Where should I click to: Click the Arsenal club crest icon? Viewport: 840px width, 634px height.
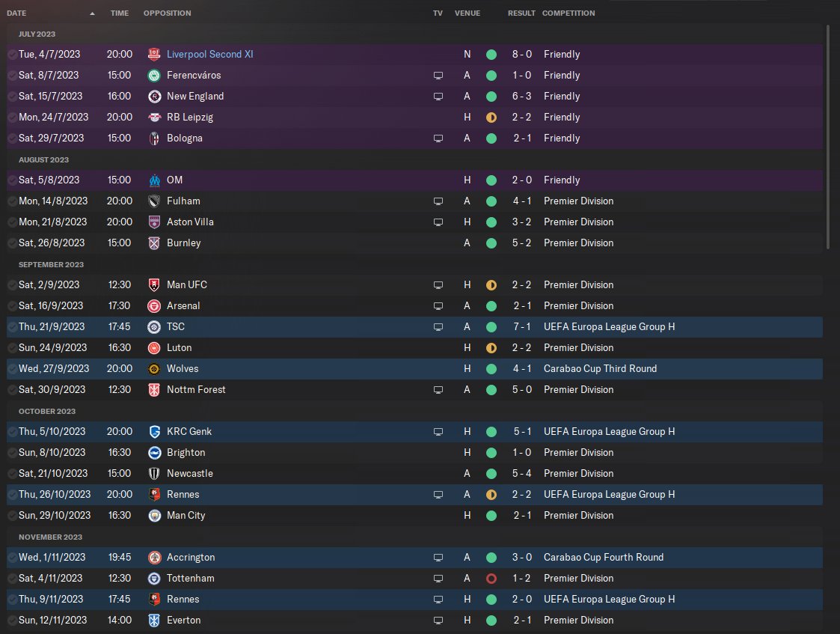coord(155,305)
